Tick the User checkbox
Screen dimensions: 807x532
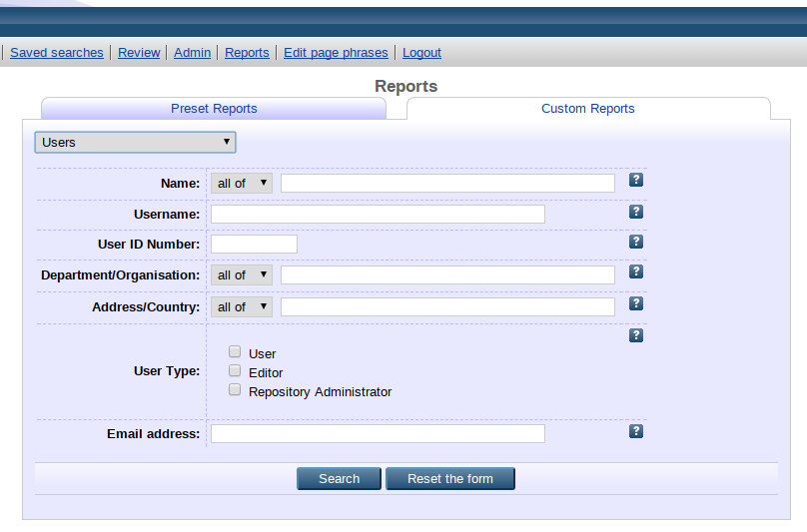pos(235,352)
